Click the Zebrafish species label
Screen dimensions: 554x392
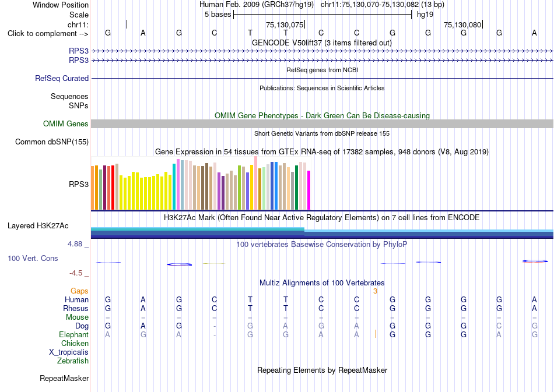73,361
